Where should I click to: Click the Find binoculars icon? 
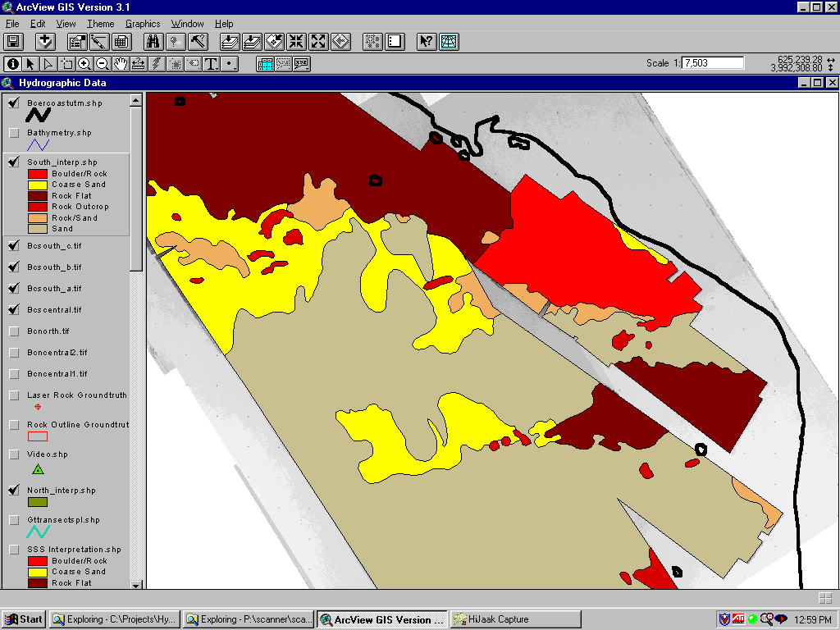(x=153, y=42)
